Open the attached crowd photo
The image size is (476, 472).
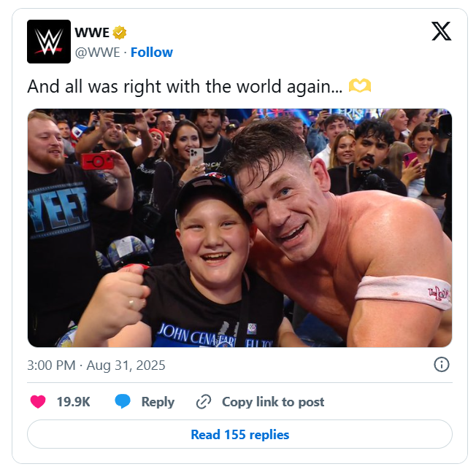[x=239, y=228]
